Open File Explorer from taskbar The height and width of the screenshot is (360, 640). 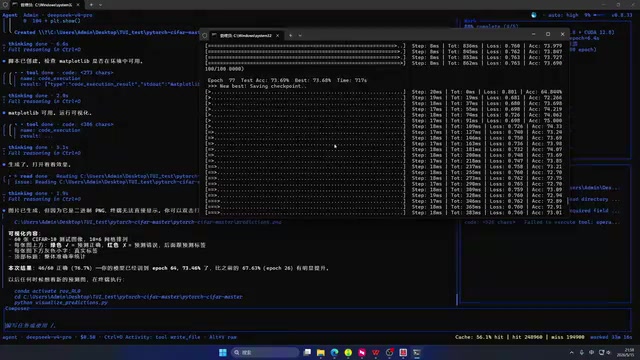(321, 352)
